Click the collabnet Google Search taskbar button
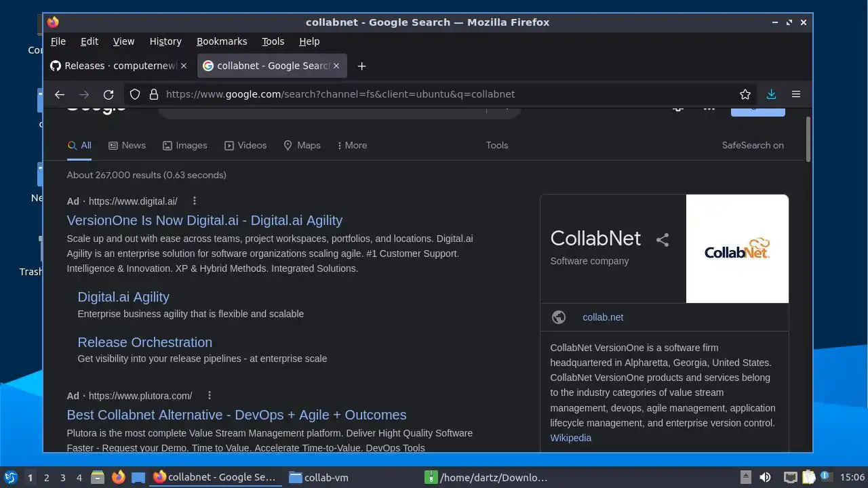The height and width of the screenshot is (488, 868). [215, 477]
